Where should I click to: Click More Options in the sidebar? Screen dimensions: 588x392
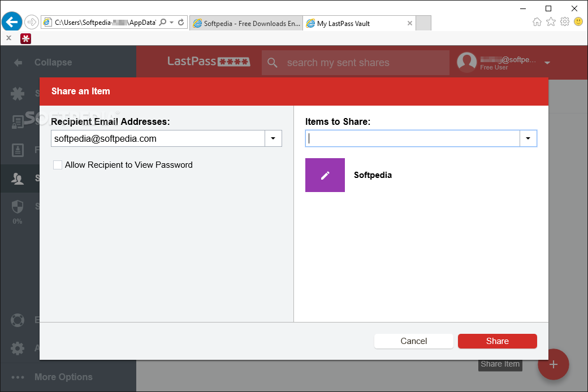tap(63, 377)
